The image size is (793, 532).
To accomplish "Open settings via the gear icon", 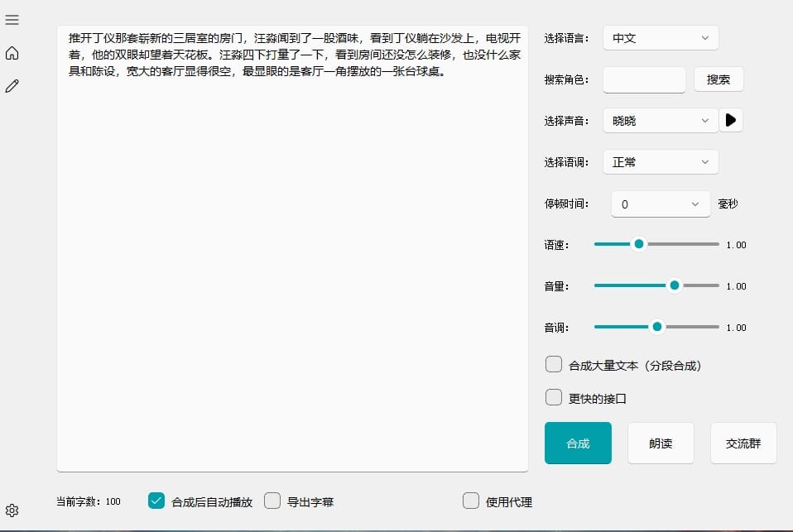I will (x=12, y=510).
